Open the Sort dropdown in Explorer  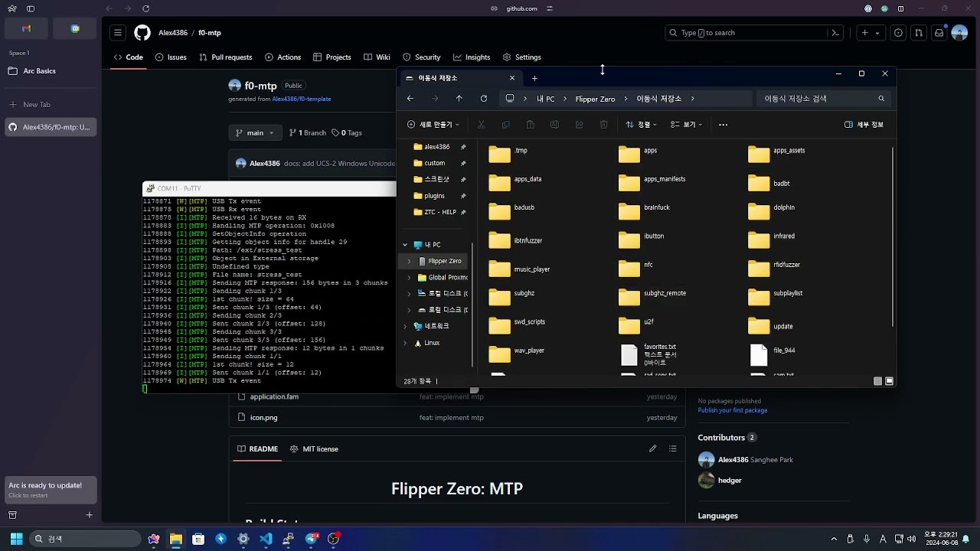[642, 125]
